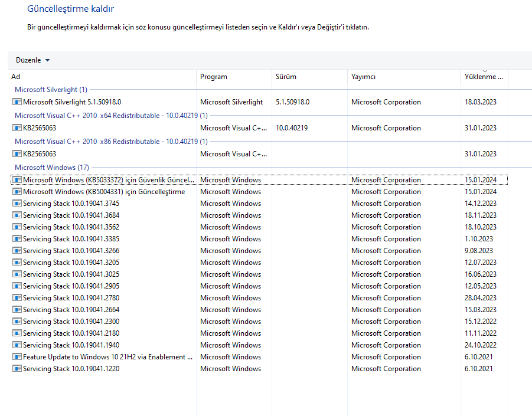Click the Servicing Stack 10.0.19041.3684 icon
The width and height of the screenshot is (532, 416).
pos(17,215)
